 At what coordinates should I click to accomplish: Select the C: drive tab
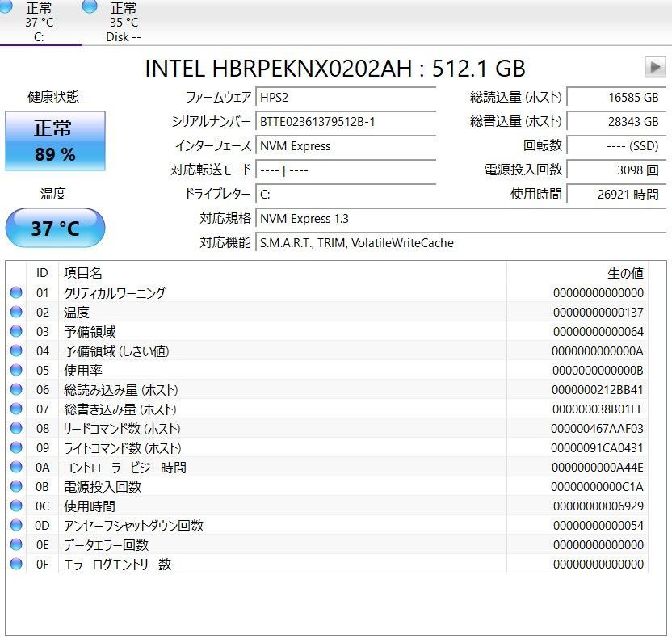[x=39, y=23]
